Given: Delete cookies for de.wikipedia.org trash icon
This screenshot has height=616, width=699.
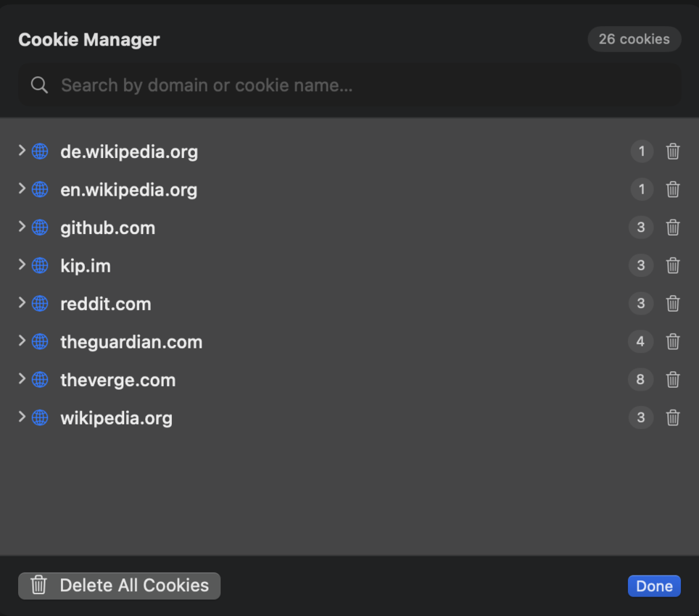Looking at the screenshot, I should 673,151.
